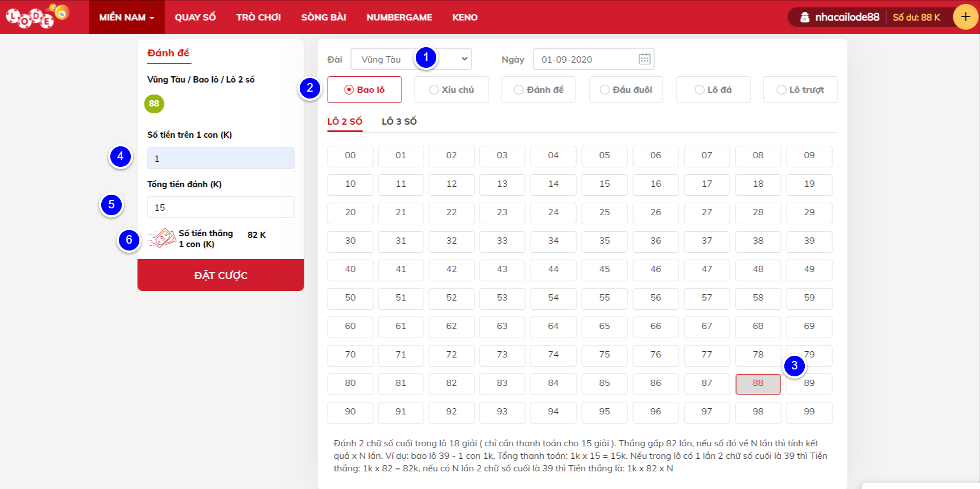
Task: Select number 09 in the grid
Action: (x=809, y=156)
